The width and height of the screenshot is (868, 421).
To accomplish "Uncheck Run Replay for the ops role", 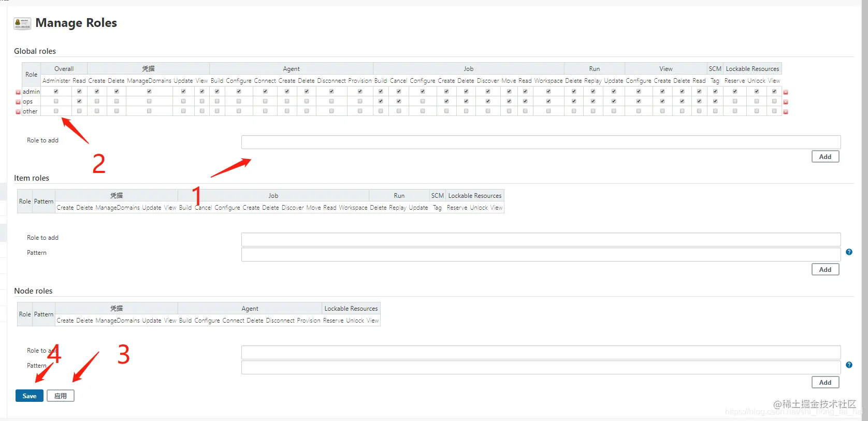I will [593, 101].
